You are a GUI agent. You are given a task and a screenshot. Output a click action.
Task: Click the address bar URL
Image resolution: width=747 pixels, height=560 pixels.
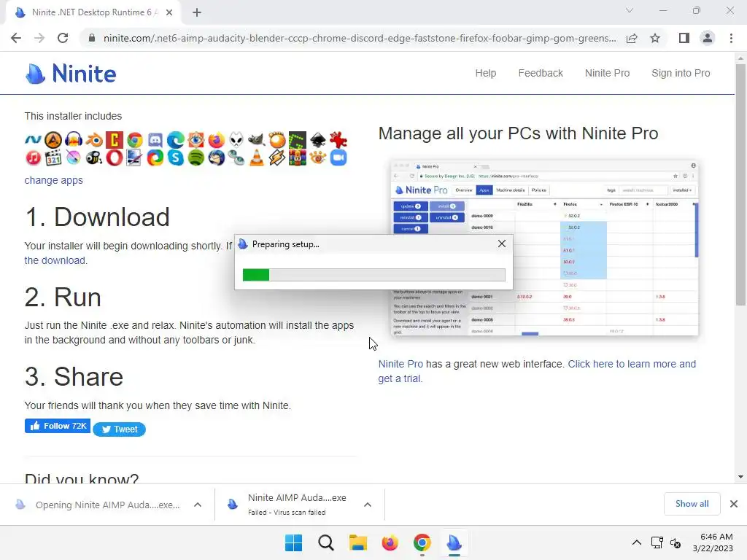click(360, 38)
